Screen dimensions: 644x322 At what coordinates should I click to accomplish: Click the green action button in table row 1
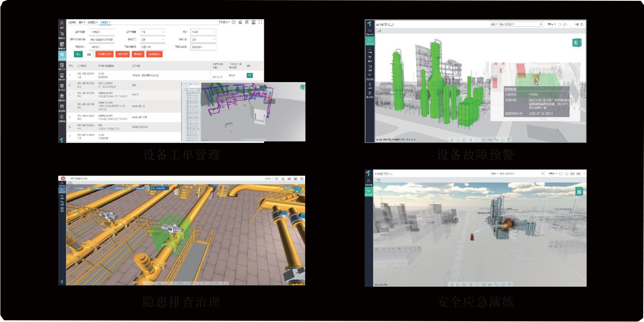click(249, 75)
